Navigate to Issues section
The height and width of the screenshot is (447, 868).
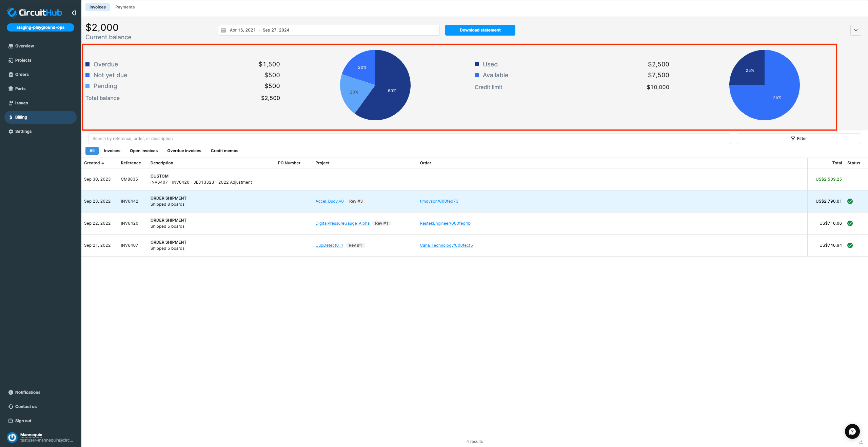click(x=21, y=103)
